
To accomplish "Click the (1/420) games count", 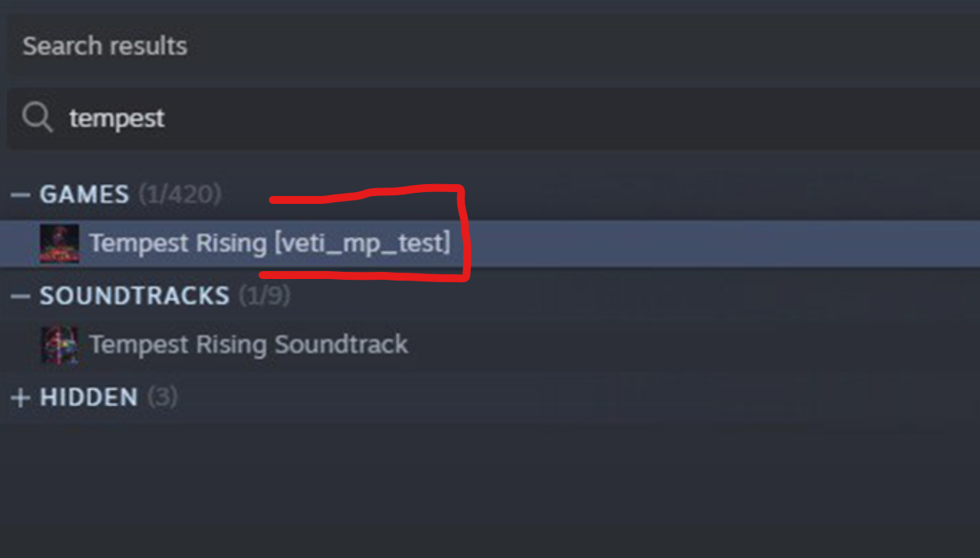I will (x=179, y=194).
